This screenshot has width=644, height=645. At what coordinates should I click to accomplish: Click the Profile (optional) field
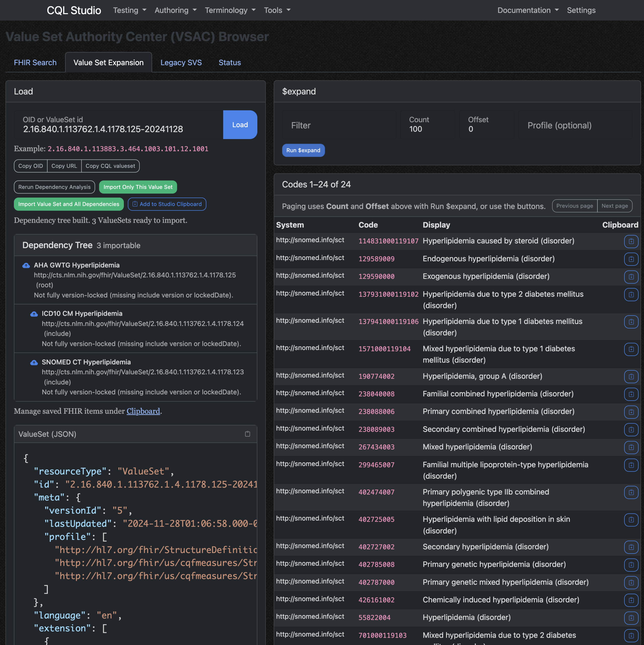click(x=575, y=125)
